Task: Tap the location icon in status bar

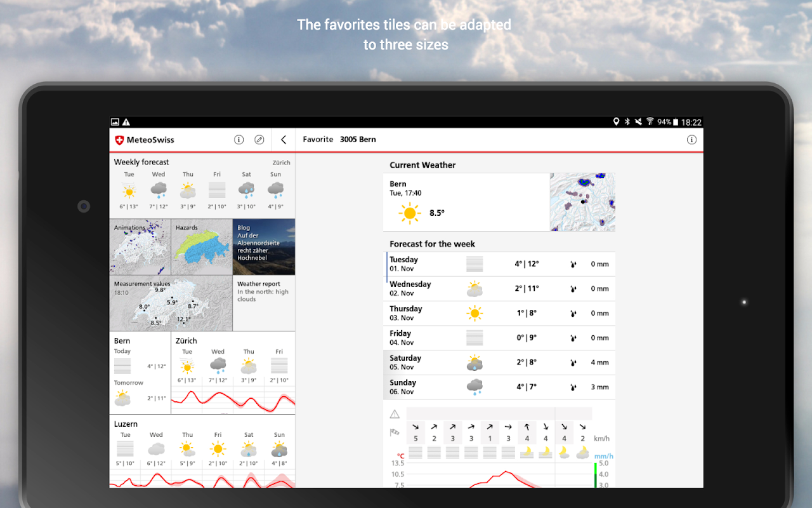Action: coord(615,122)
